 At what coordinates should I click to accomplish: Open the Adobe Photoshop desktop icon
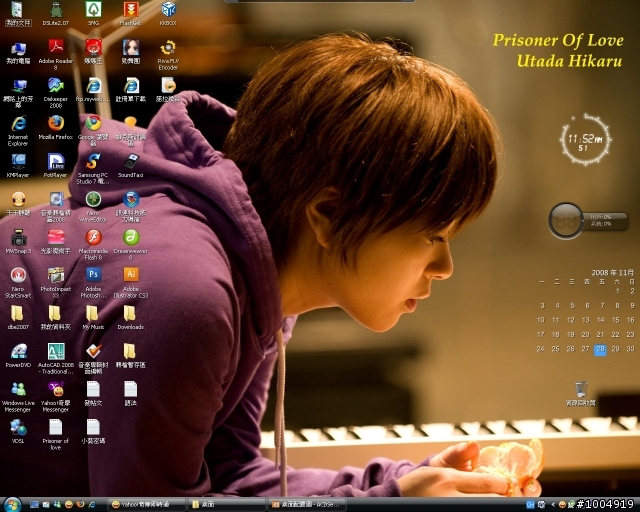(x=93, y=283)
